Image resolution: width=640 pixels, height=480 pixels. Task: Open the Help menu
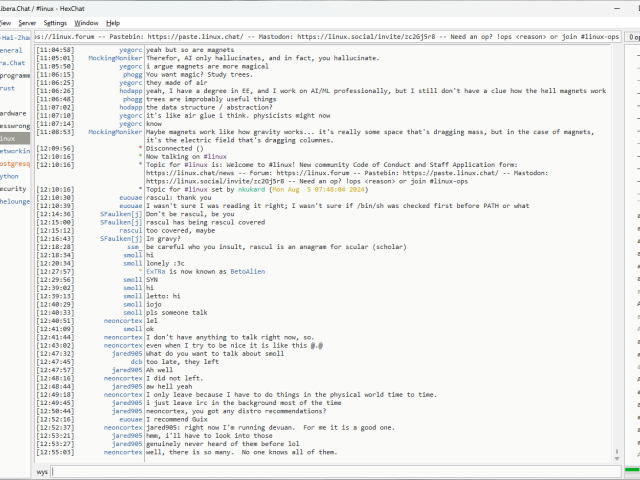tap(113, 22)
